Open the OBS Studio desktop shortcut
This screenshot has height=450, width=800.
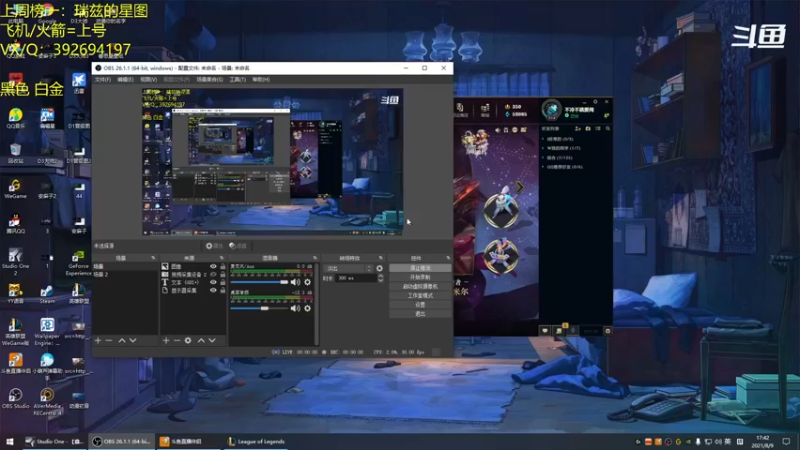15,398
